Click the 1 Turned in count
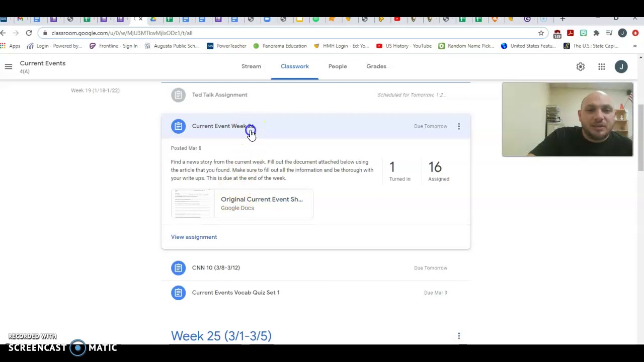The height and width of the screenshot is (362, 644). click(399, 171)
